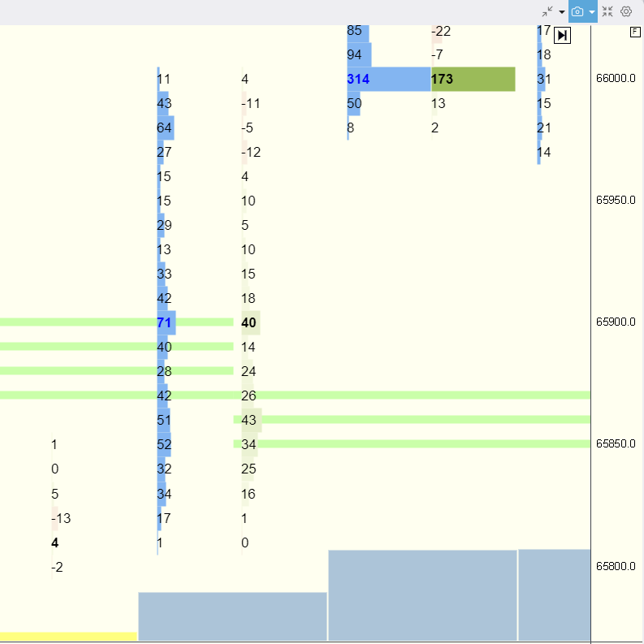Image resolution: width=644 pixels, height=644 pixels.
Task: Toggle the small F box on price axis
Action: 635,32
